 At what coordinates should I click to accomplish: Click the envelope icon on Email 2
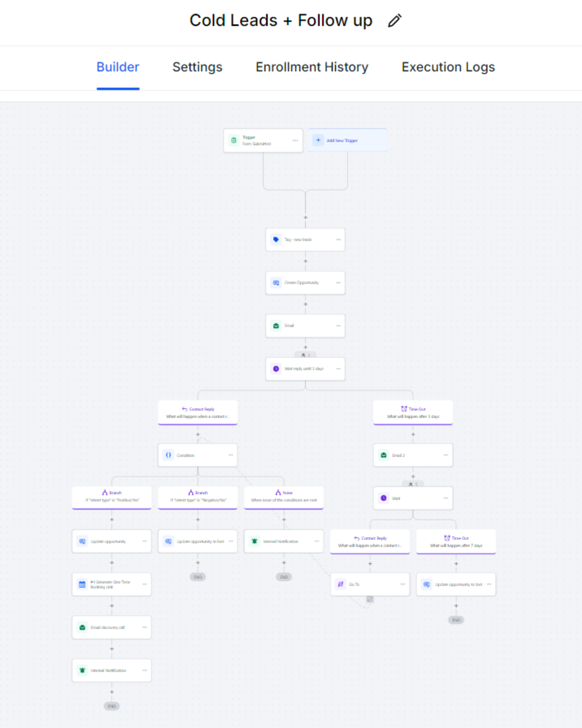coord(384,455)
